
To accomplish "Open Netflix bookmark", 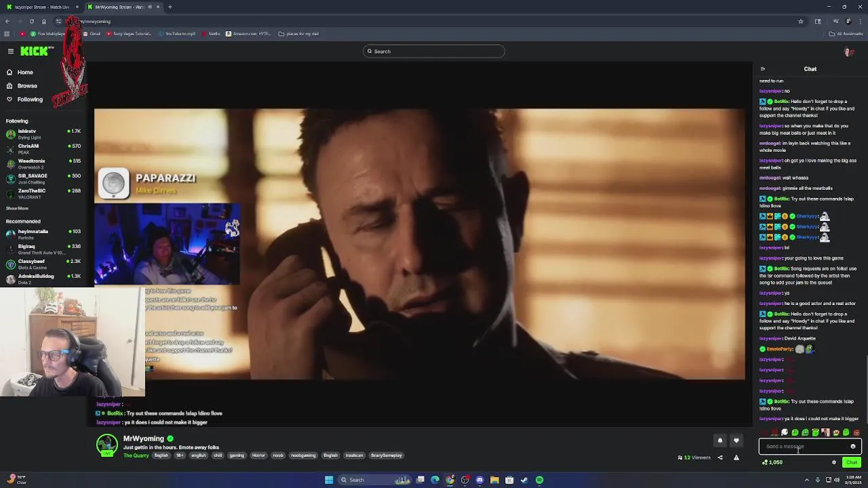I will click(212, 34).
